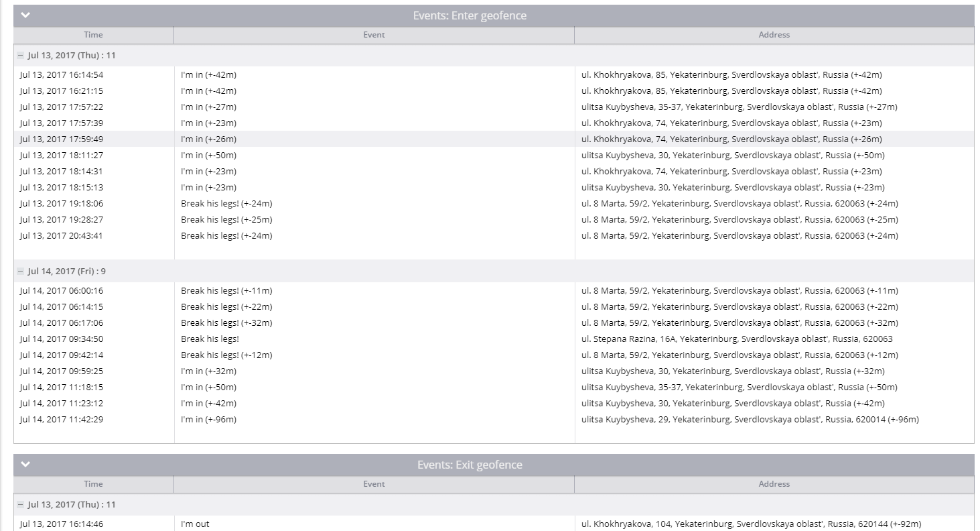Collapse Jul 13 group in Exit geofence table

tap(21, 505)
